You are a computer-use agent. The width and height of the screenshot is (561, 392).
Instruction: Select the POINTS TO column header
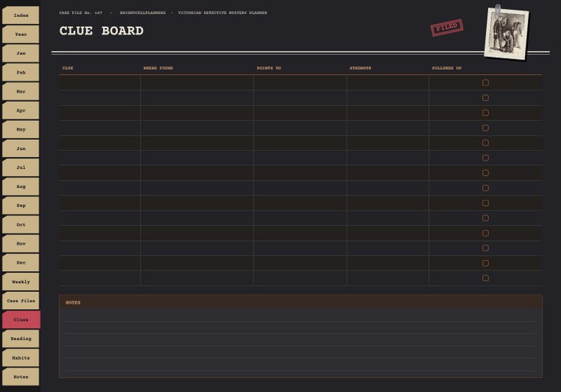click(269, 68)
